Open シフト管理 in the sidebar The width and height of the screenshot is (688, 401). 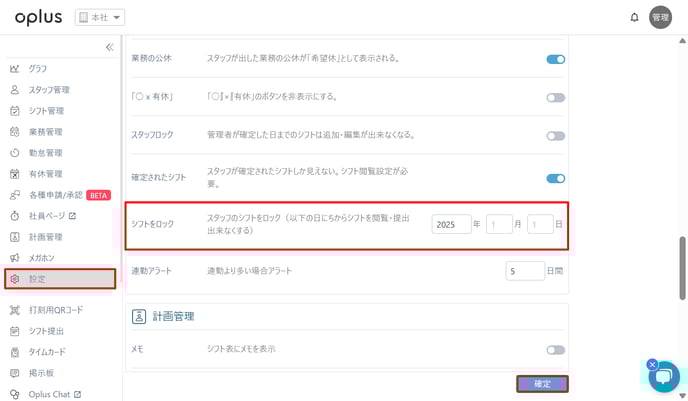coord(46,111)
